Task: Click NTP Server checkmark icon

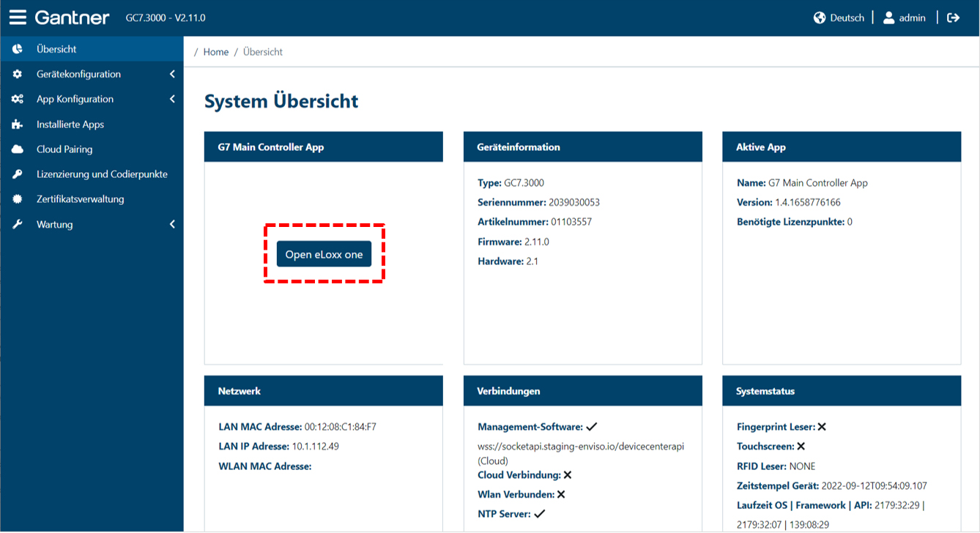Action: [540, 514]
